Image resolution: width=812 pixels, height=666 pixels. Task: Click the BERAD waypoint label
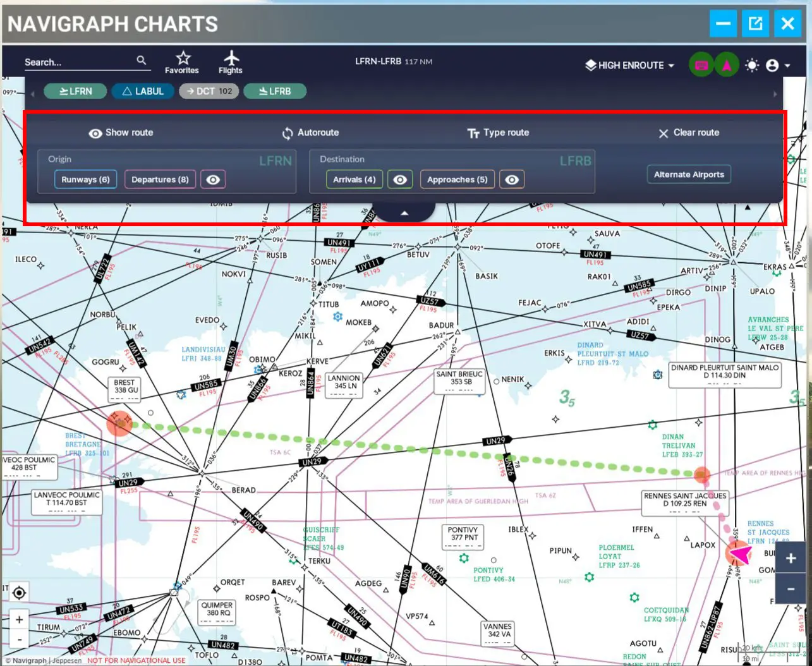pyautogui.click(x=244, y=490)
